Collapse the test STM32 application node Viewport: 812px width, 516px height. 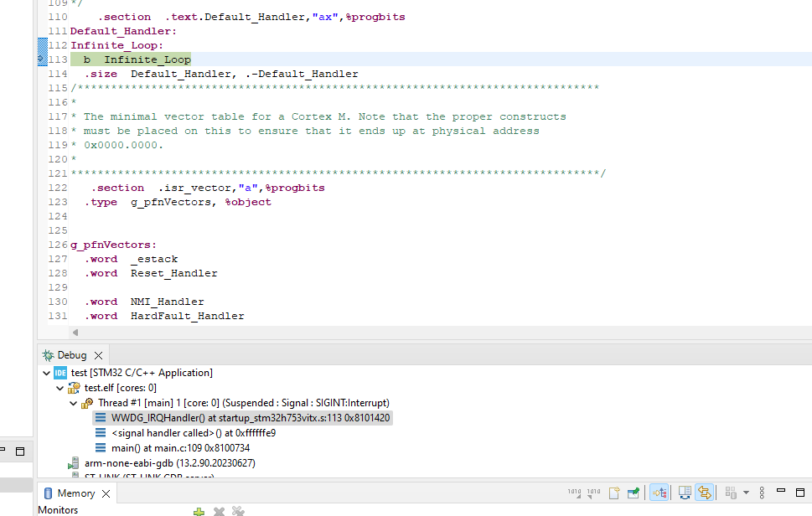tap(46, 373)
